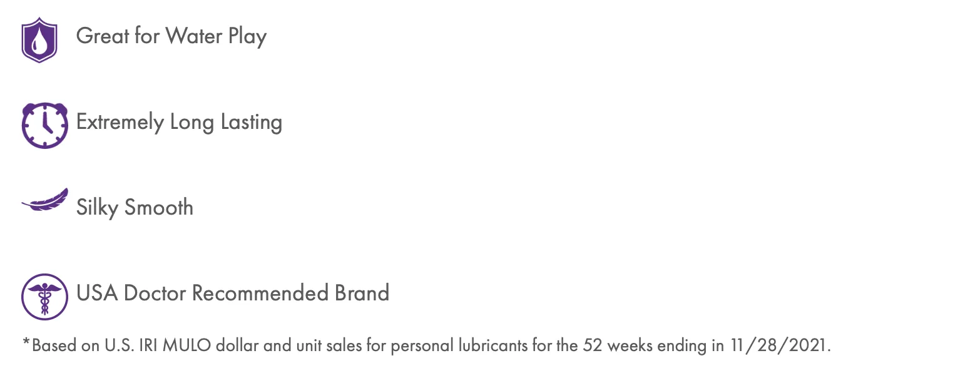Click the water drop shield icon
The height and width of the screenshot is (383, 980).
click(39, 40)
